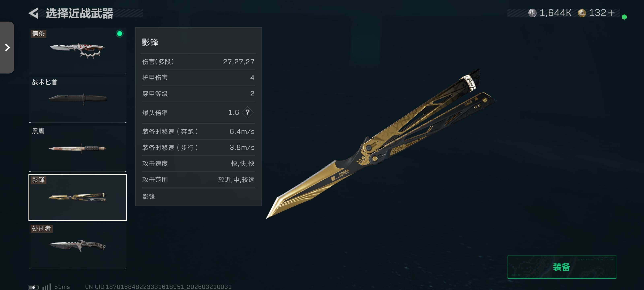The width and height of the screenshot is (644, 290).
Task: Click the 伤害(多段) damage stat row
Action: 198,62
